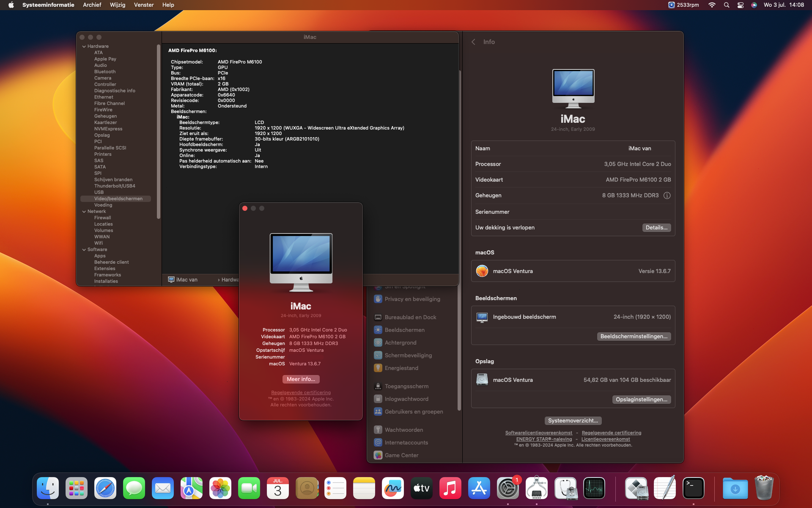Open the Systeeminformatie menu

[48, 5]
